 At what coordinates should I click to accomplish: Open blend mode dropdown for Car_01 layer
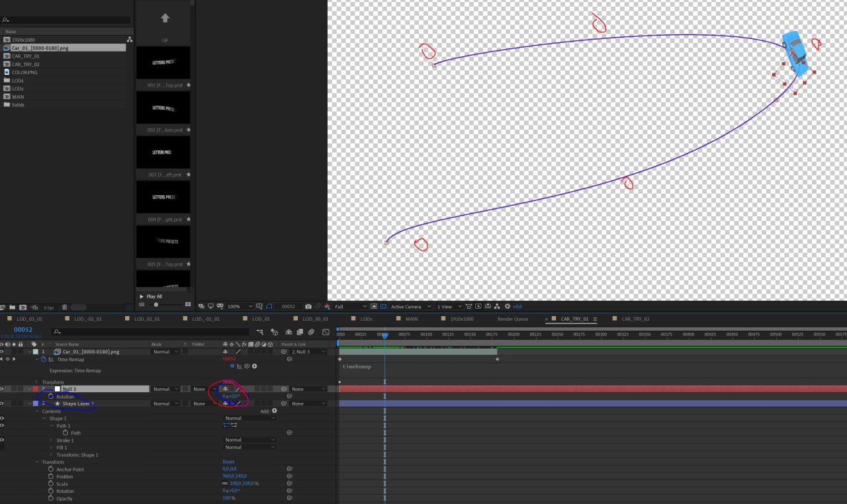click(x=165, y=352)
